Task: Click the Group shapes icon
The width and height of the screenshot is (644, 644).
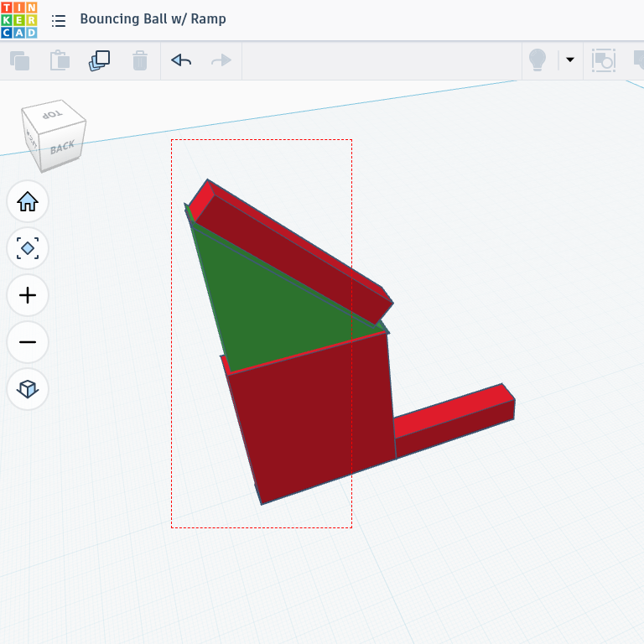Action: point(604,60)
